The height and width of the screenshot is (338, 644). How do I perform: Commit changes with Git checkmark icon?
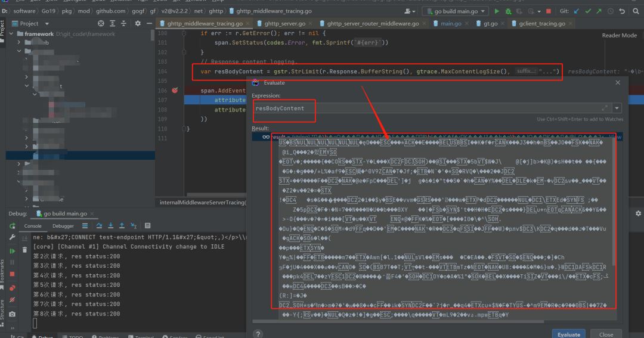click(x=588, y=11)
